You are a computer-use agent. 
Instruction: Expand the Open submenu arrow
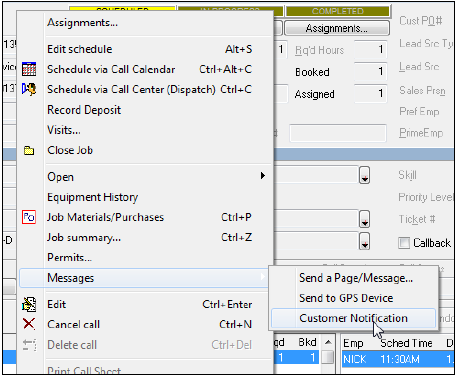click(x=263, y=176)
